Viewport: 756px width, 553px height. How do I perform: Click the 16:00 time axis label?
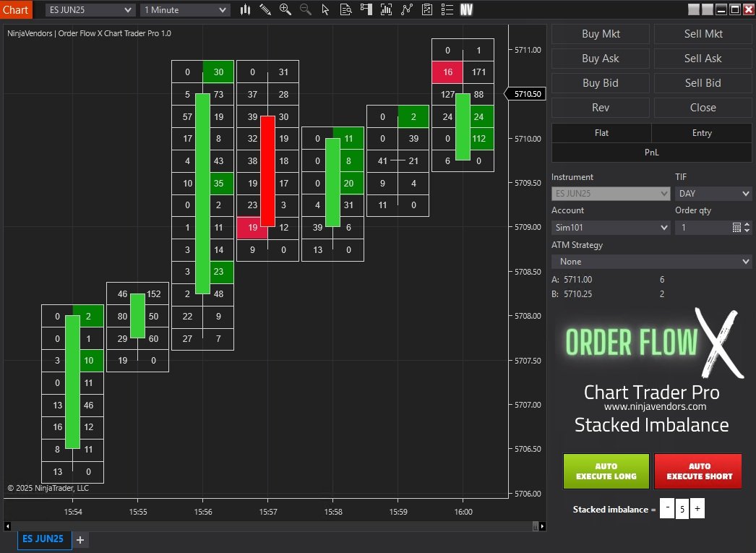463,512
